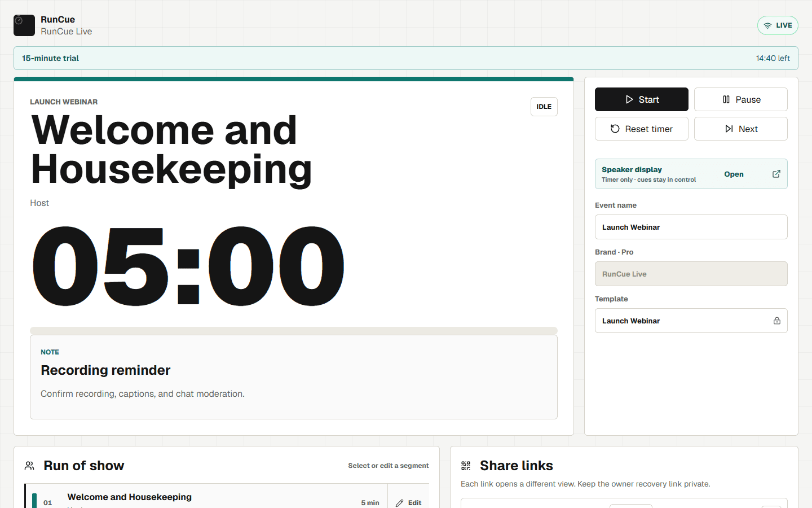
Task: Click the RunCue app logo icon
Action: (x=24, y=25)
